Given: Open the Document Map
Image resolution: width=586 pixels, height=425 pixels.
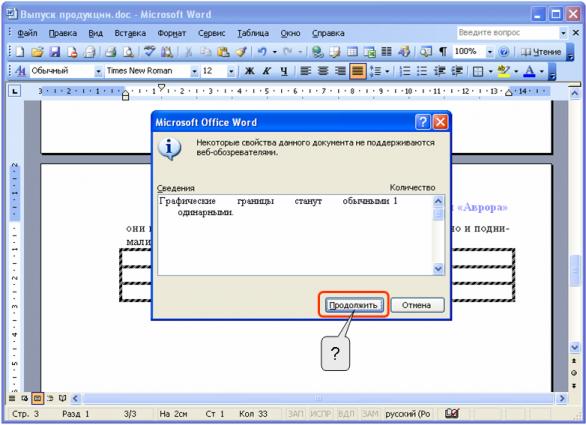Looking at the screenshot, I should click(x=426, y=52).
